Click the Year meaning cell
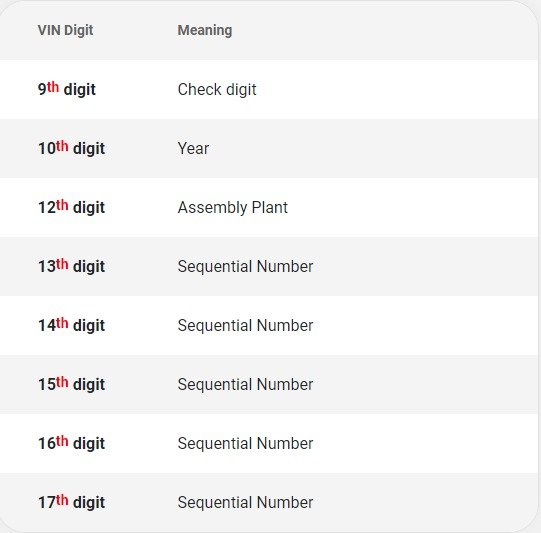541x533 pixels. (x=193, y=149)
